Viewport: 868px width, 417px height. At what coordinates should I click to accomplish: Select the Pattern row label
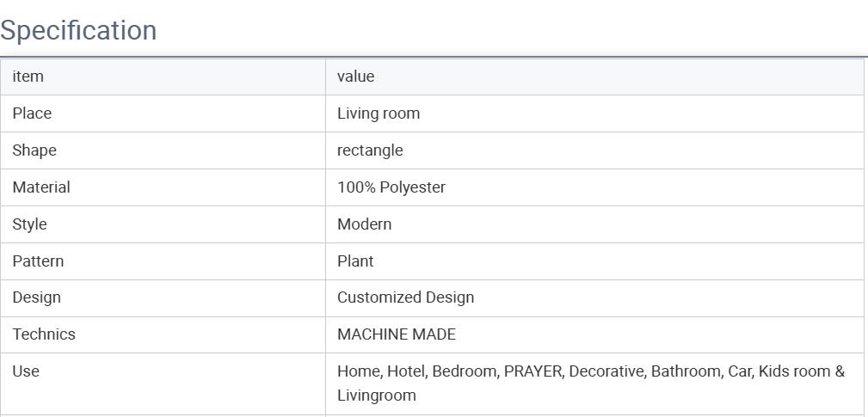pyautogui.click(x=38, y=261)
